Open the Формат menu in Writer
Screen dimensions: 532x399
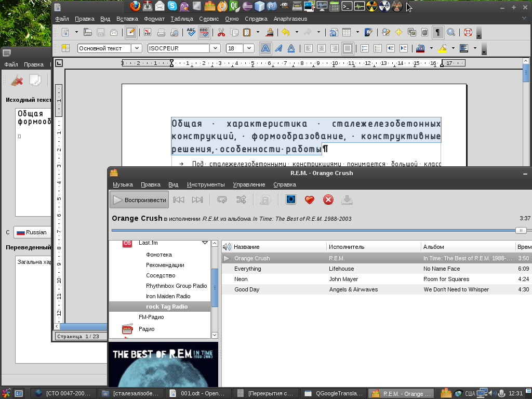click(154, 19)
